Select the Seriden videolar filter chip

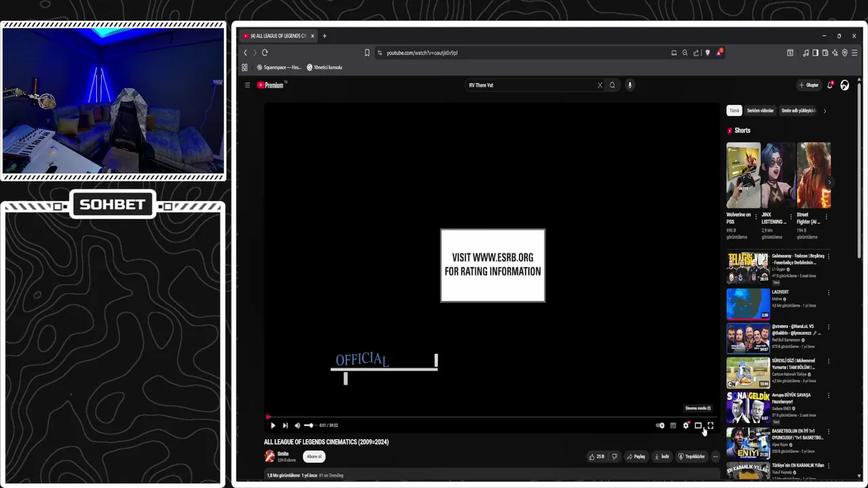(760, 110)
